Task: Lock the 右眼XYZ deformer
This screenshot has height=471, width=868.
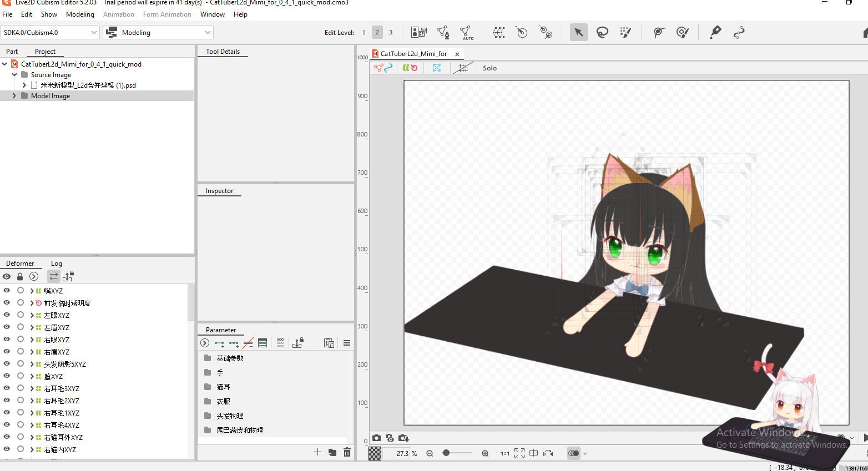Action: tap(21, 340)
